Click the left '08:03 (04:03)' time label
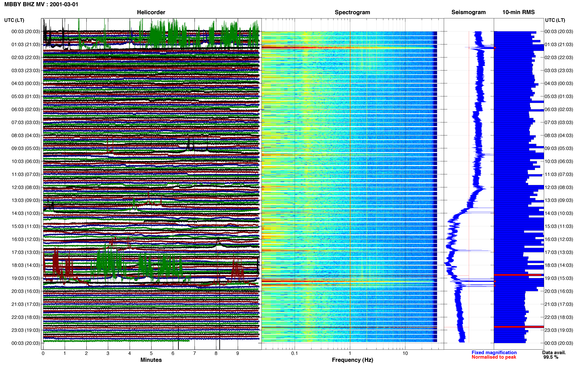The image size is (588, 368). [26, 135]
